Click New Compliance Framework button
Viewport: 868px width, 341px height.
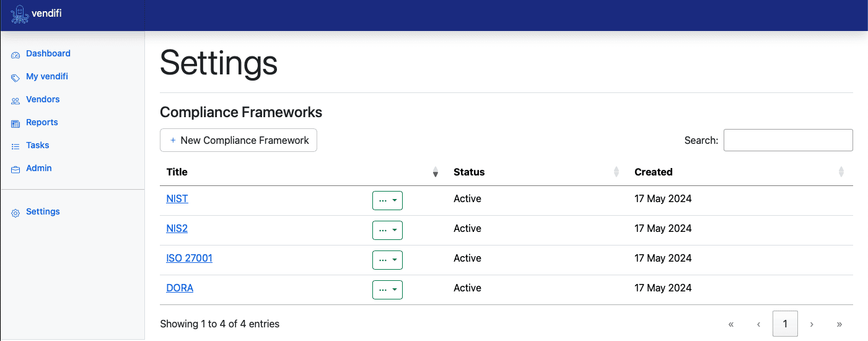click(239, 140)
